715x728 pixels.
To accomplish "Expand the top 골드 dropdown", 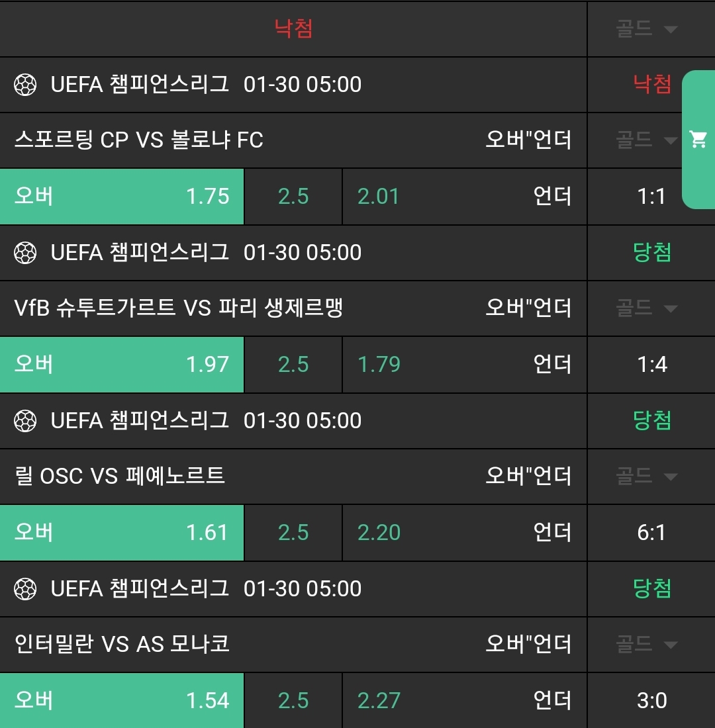I will tap(647, 29).
